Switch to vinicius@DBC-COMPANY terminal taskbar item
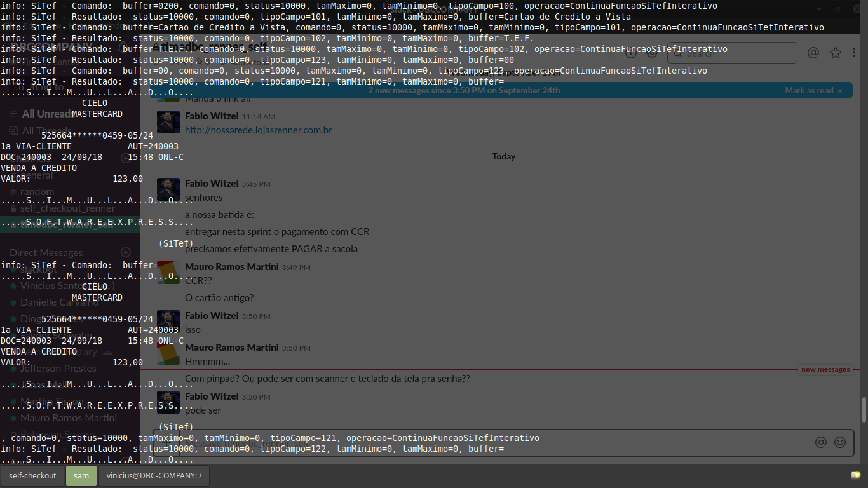This screenshot has width=868, height=488. point(154,475)
